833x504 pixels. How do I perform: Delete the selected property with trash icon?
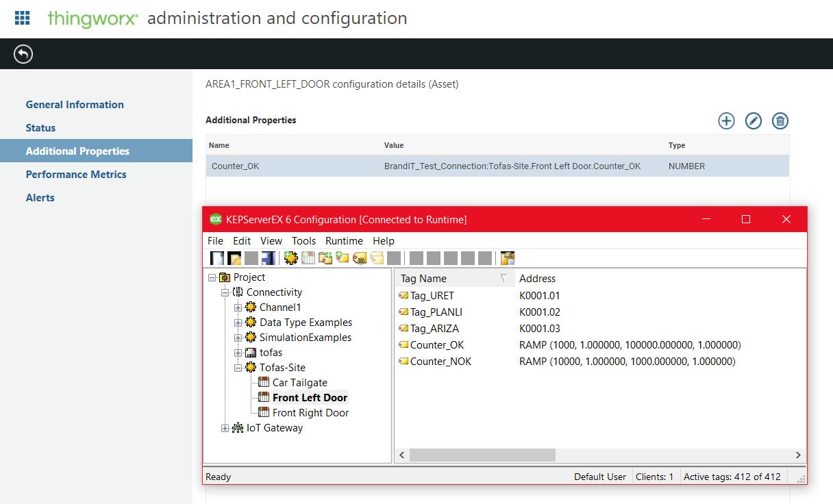click(780, 121)
